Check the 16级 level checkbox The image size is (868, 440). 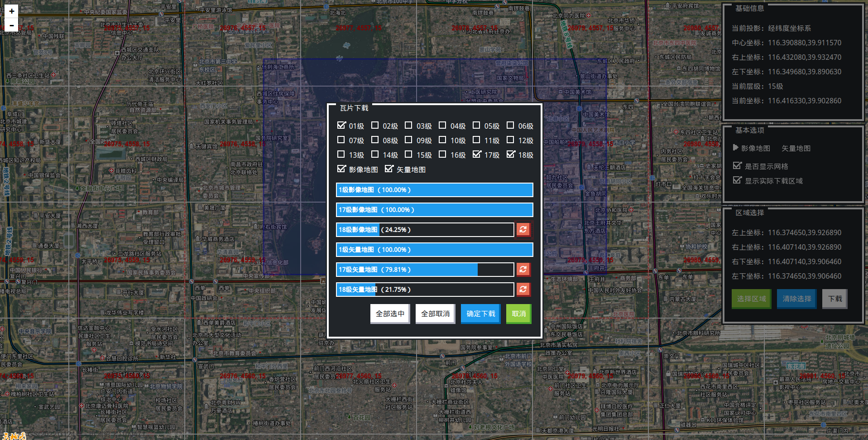coord(442,154)
